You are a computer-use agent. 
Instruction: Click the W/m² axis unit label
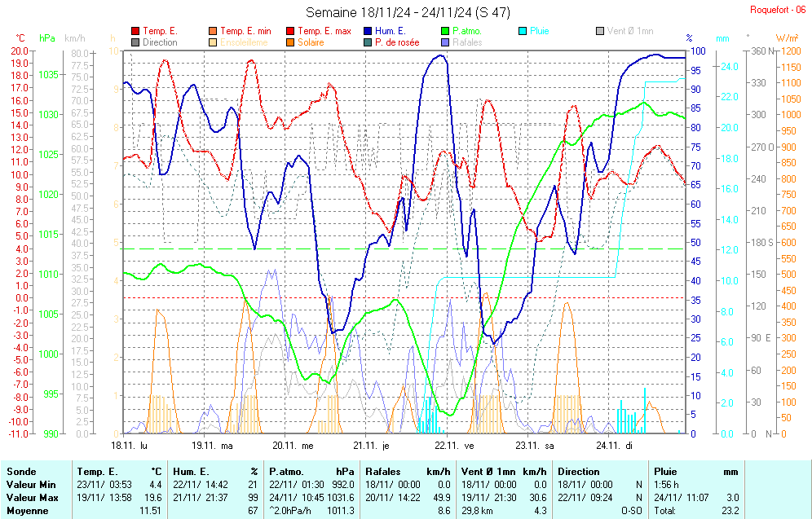coord(788,38)
